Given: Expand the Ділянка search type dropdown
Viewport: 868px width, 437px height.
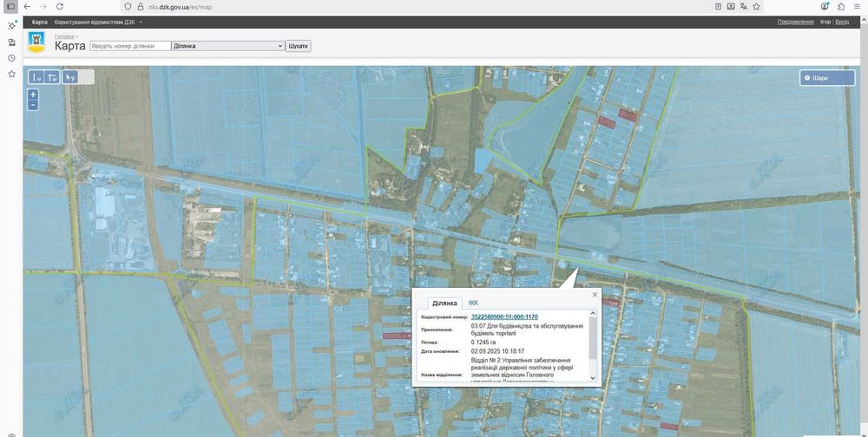Looking at the screenshot, I should [x=228, y=46].
